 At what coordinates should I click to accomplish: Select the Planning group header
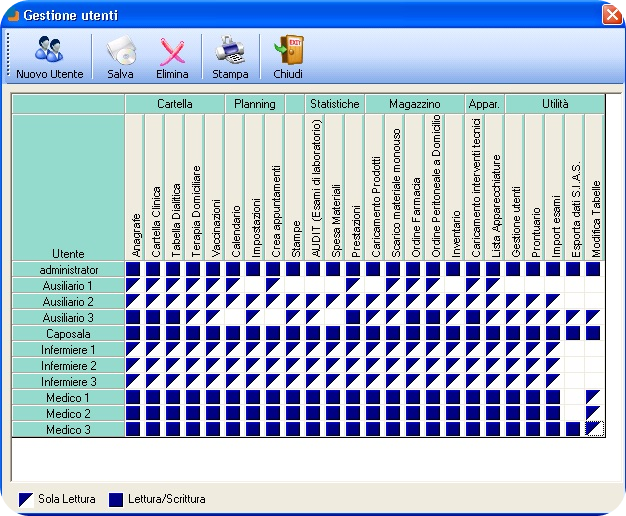[x=255, y=104]
